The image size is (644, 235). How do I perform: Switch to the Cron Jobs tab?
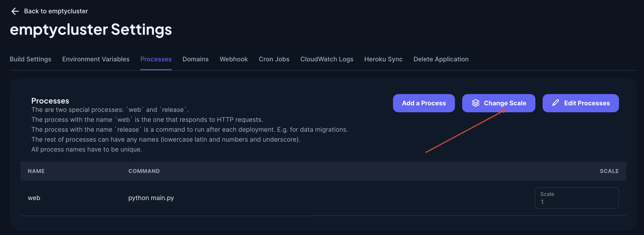274,59
